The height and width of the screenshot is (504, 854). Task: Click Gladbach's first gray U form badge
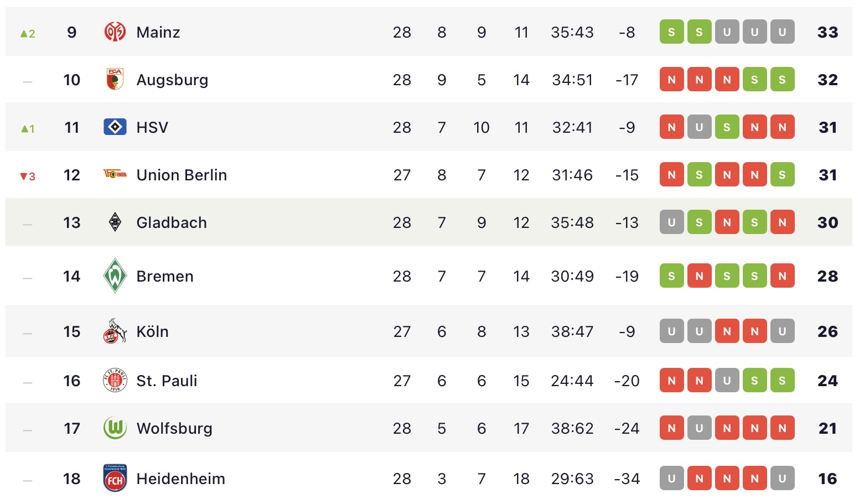coord(671,222)
